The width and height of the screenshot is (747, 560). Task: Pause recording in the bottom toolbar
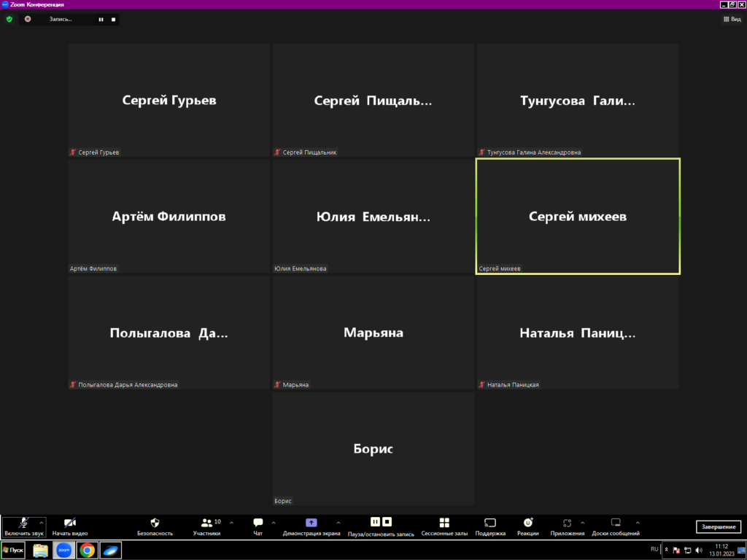pos(375,522)
